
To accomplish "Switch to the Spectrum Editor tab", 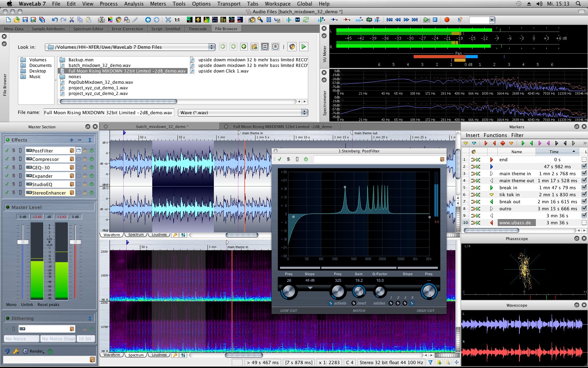I will pyautogui.click(x=88, y=29).
